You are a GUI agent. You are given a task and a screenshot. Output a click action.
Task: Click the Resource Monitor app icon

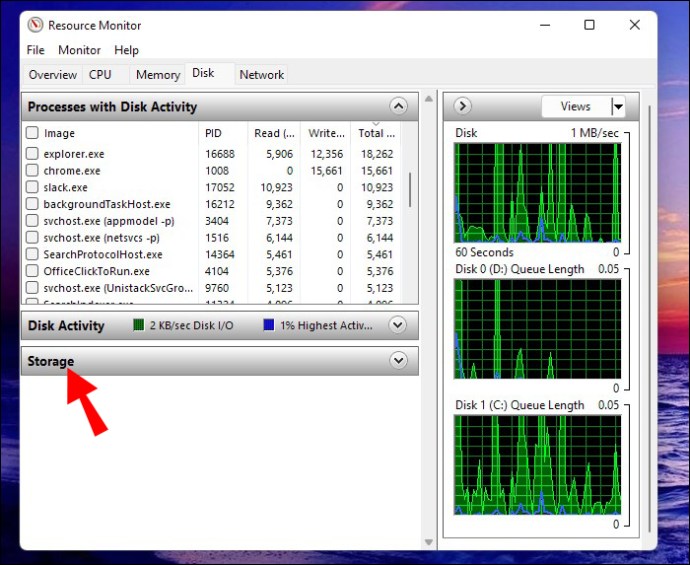[35, 25]
